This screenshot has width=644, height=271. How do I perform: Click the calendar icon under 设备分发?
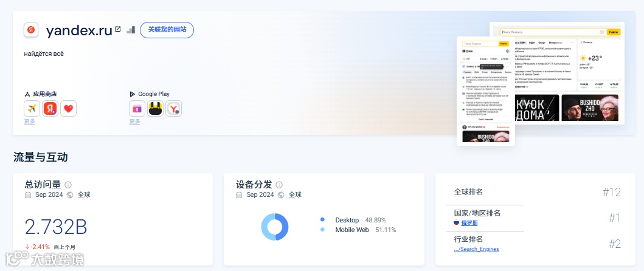[239, 195]
